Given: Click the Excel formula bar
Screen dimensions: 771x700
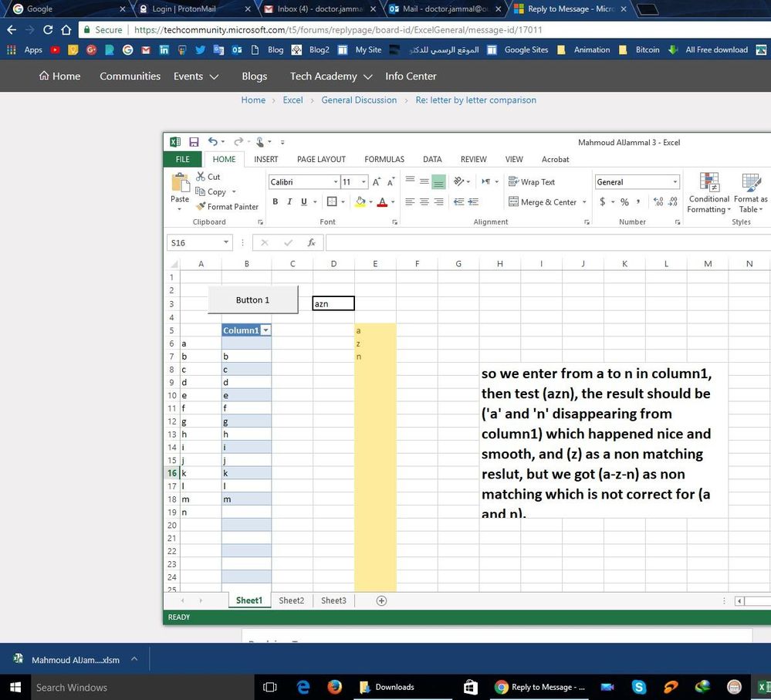Looking at the screenshot, I should (x=548, y=242).
